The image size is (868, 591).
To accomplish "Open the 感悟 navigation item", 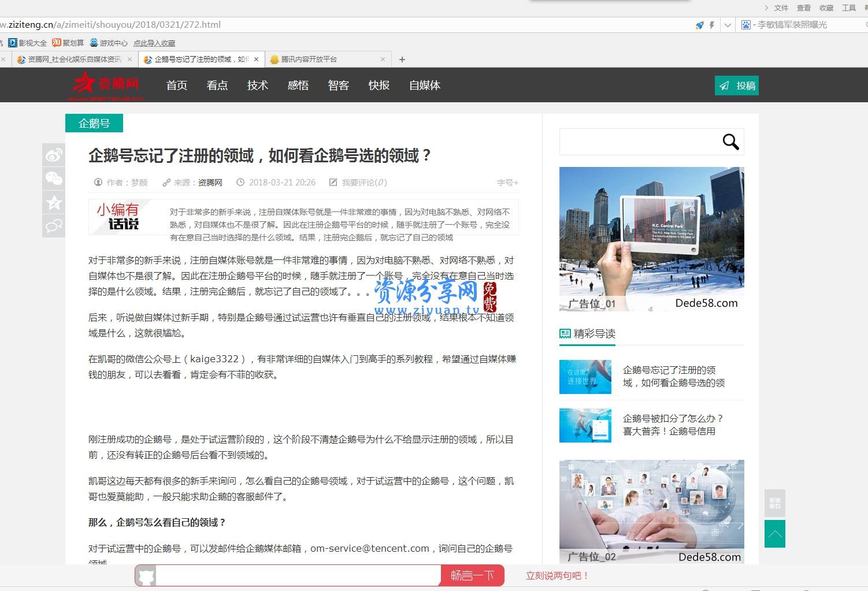I will click(x=298, y=86).
